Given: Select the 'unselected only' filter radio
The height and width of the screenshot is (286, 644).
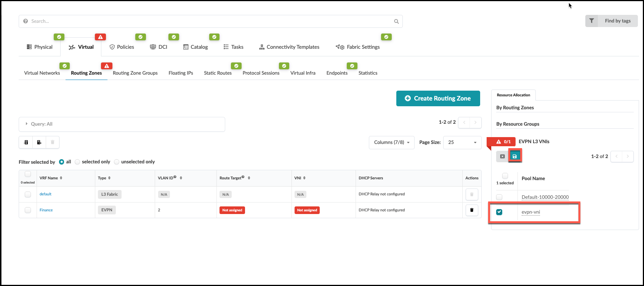Looking at the screenshot, I should tap(117, 162).
